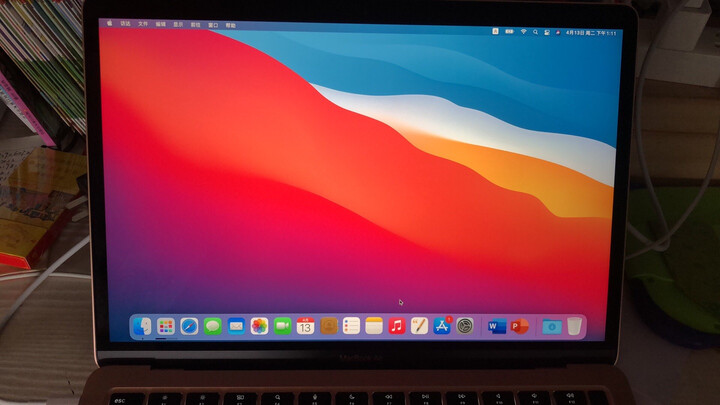Launch FaceTime from the Dock
Viewport: 720px width, 405px height.
[282, 326]
